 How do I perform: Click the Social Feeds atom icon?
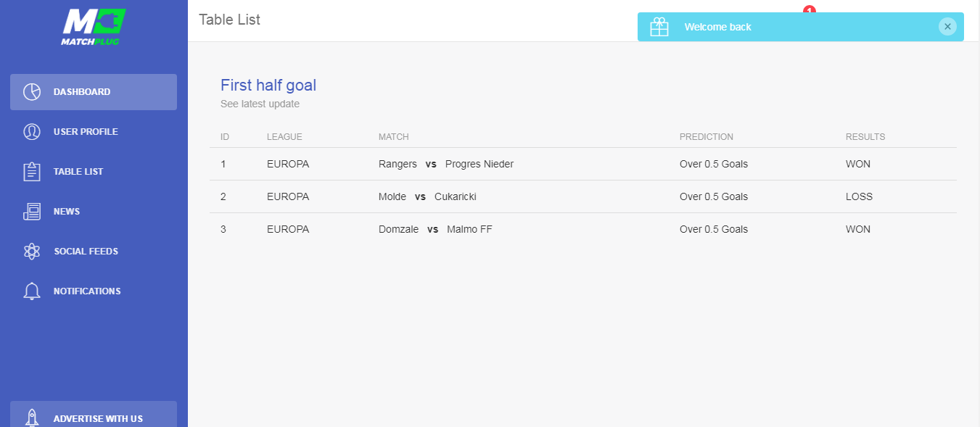pos(32,252)
